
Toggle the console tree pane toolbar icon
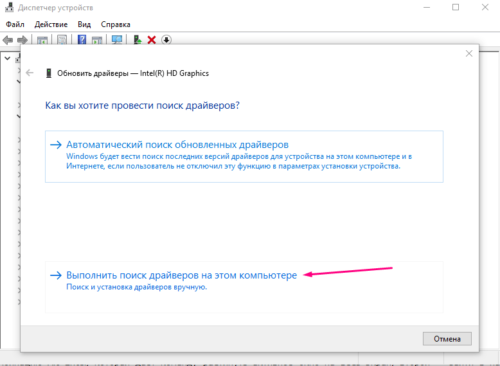click(x=42, y=40)
